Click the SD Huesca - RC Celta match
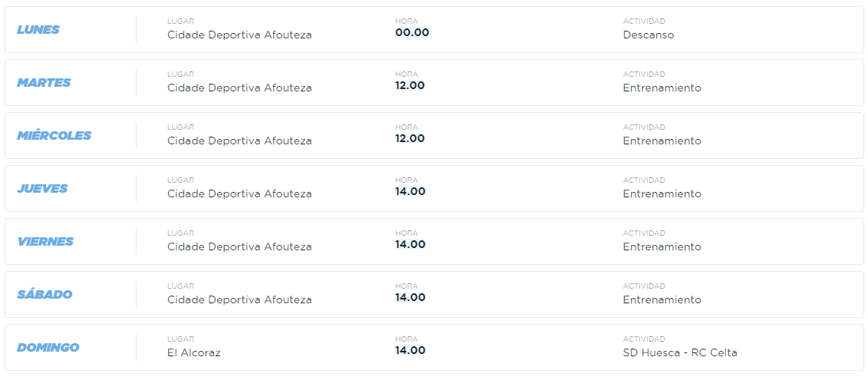The height and width of the screenshot is (377, 868). (x=680, y=352)
